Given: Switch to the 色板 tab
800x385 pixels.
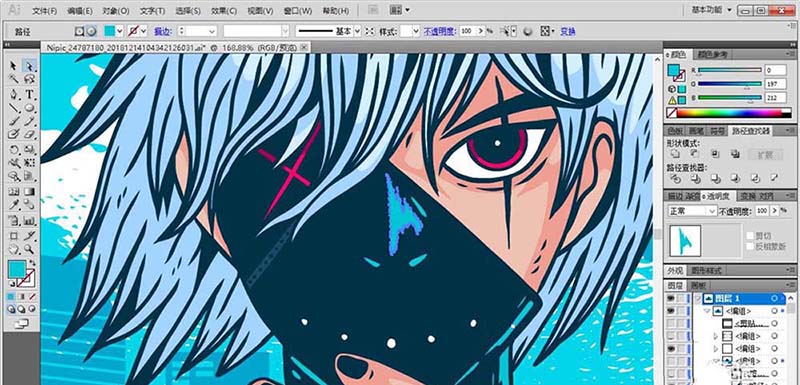Looking at the screenshot, I should point(674,131).
